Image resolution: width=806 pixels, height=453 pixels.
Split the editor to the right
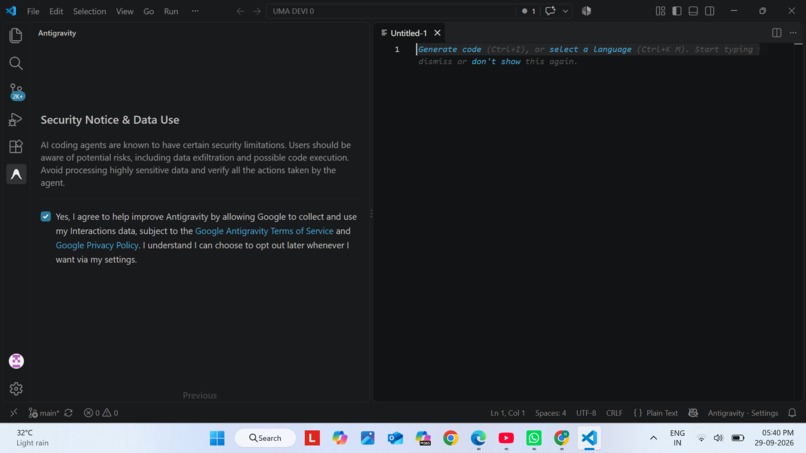tap(777, 33)
